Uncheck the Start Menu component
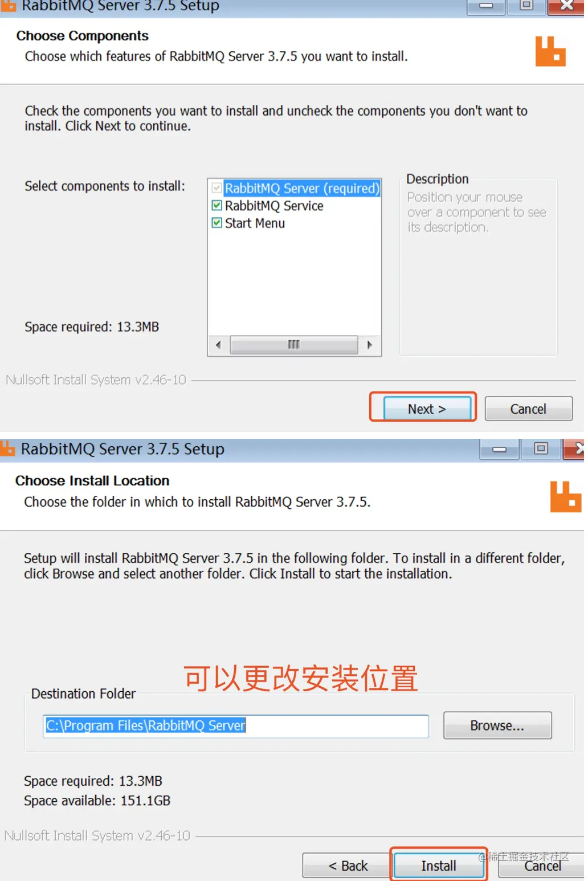Image resolution: width=588 pixels, height=881 pixels. 217,223
